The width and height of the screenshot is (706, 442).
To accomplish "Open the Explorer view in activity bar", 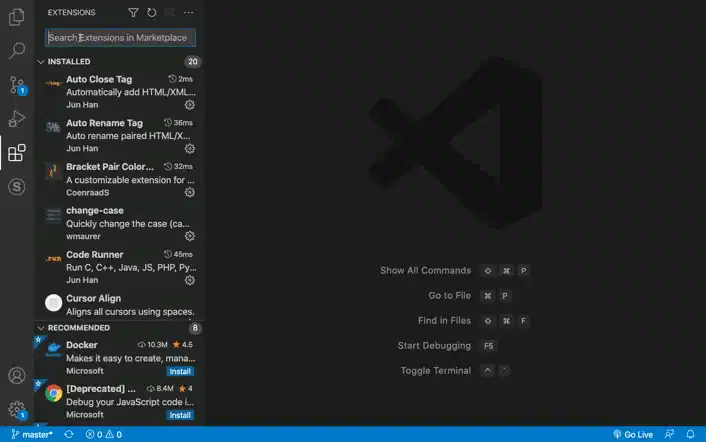I will coord(17,17).
